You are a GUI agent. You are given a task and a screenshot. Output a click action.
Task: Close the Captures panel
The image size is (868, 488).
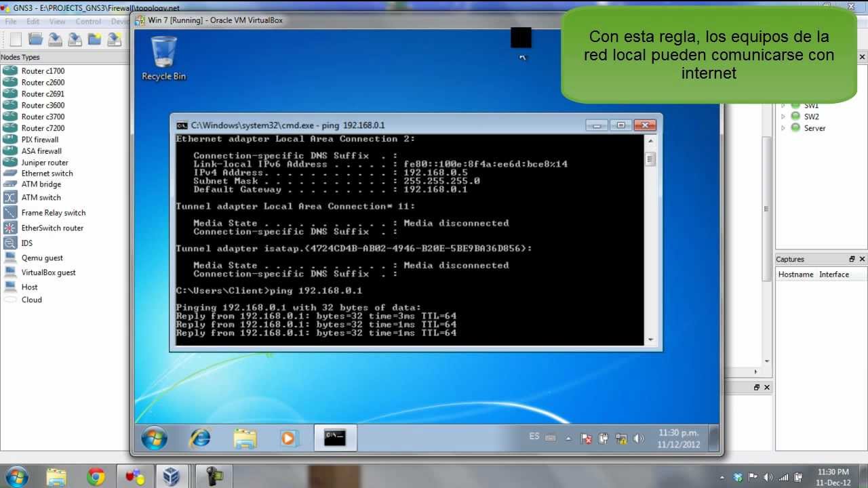(863, 259)
